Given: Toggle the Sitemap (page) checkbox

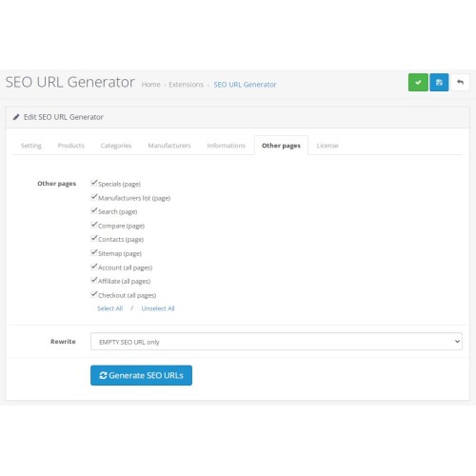Looking at the screenshot, I should 94,252.
